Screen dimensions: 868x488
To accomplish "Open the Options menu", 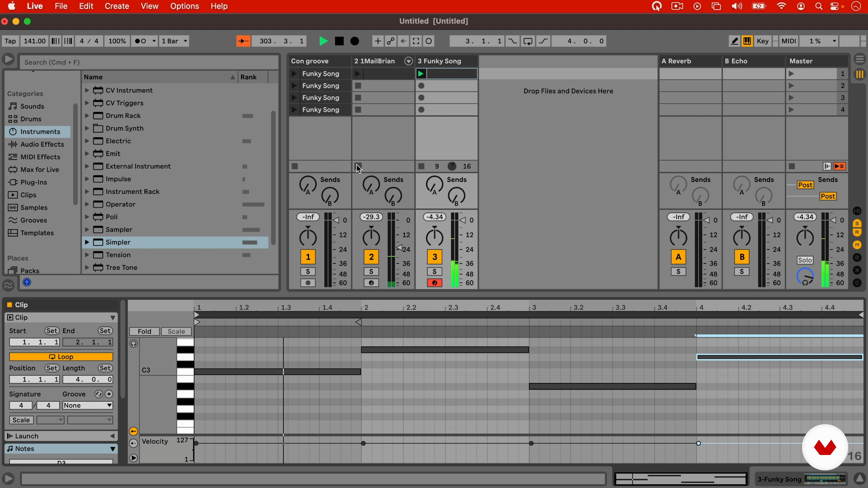I will coord(185,6).
